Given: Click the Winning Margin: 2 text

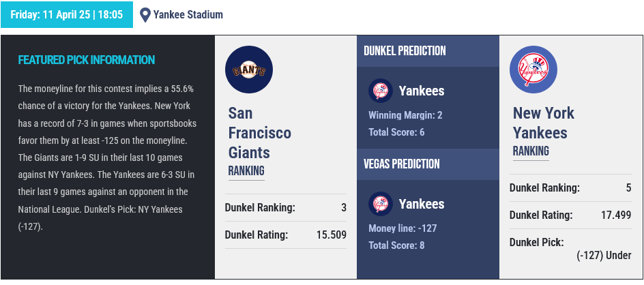Looking at the screenshot, I should pos(405,115).
